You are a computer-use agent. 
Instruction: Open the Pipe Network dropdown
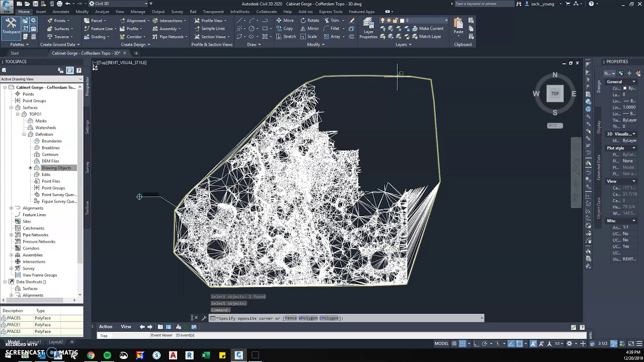171,37
